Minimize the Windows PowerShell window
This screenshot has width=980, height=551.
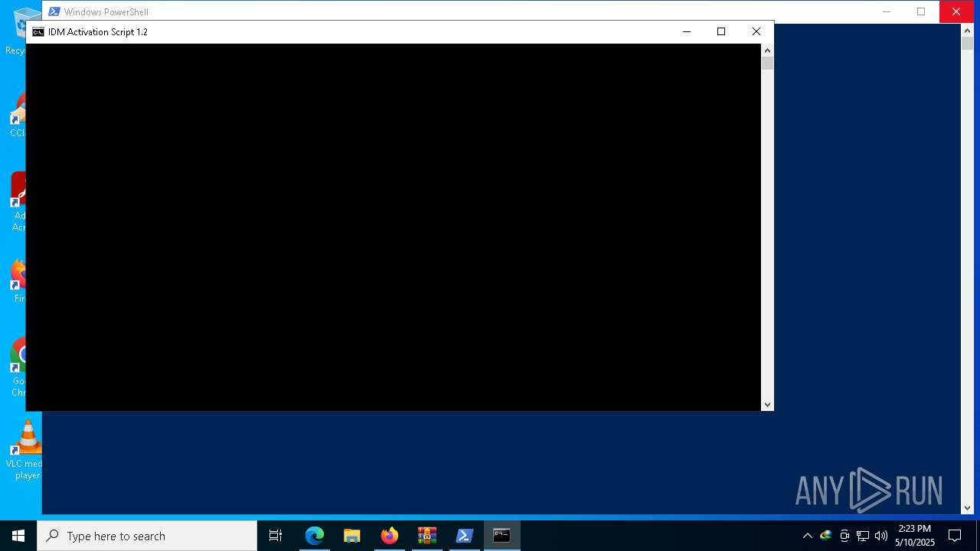(887, 11)
